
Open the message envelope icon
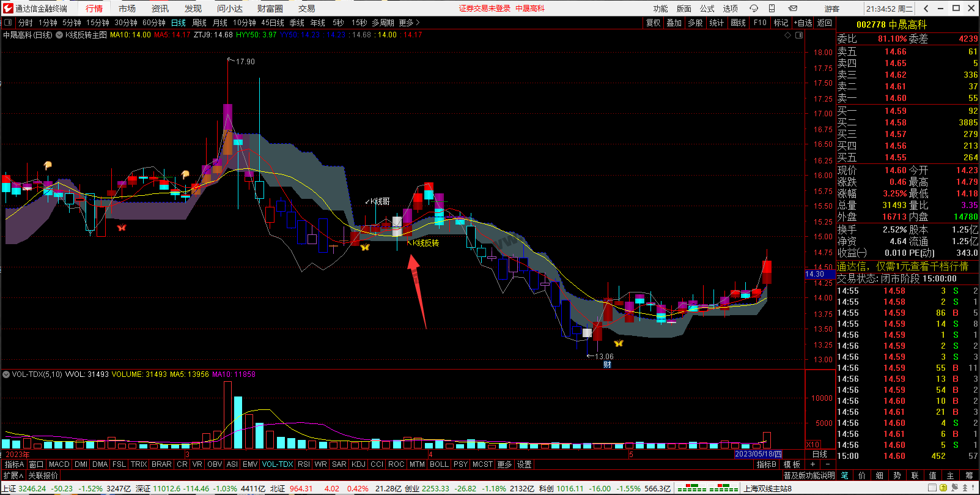point(793,9)
